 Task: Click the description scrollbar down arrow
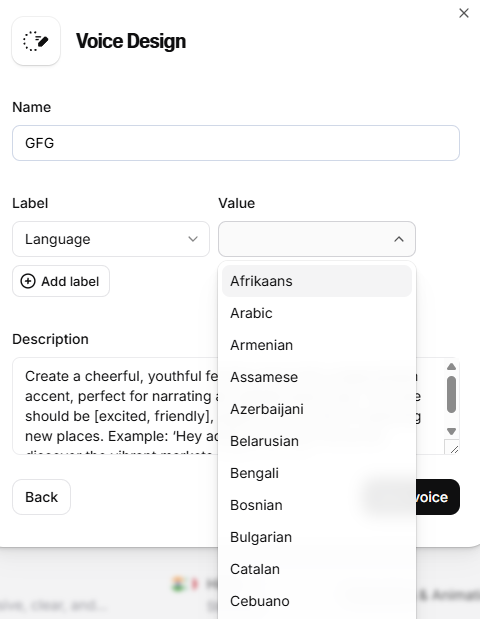[x=452, y=431]
